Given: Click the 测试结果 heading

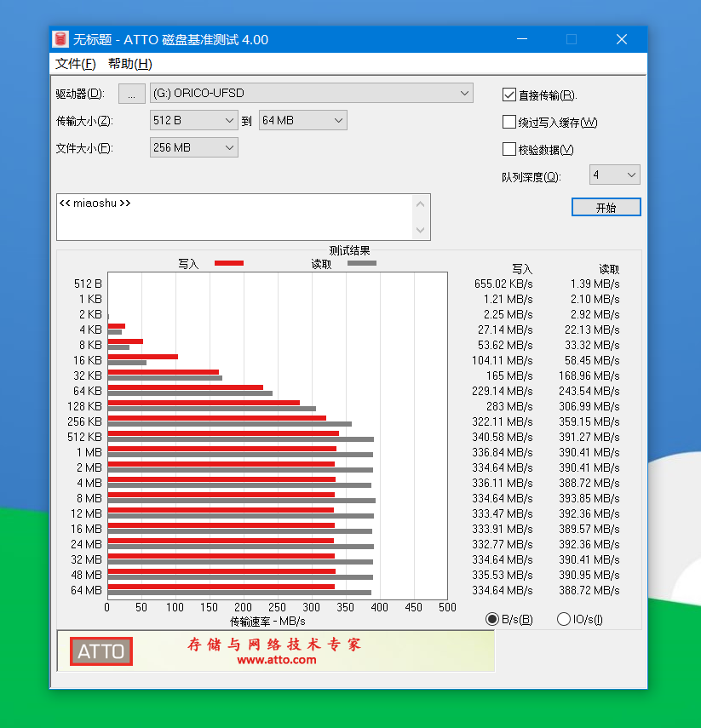Looking at the screenshot, I should tap(349, 250).
